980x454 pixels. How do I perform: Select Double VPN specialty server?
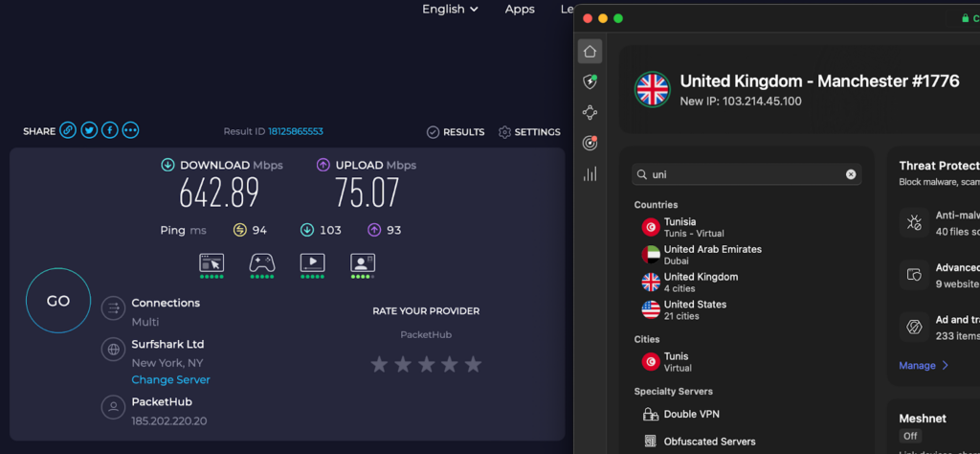coord(680,414)
